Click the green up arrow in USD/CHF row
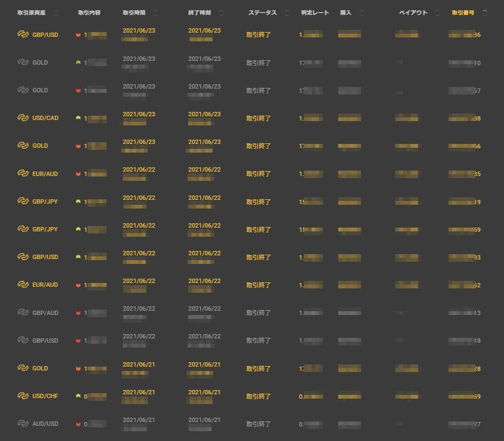 (78, 396)
